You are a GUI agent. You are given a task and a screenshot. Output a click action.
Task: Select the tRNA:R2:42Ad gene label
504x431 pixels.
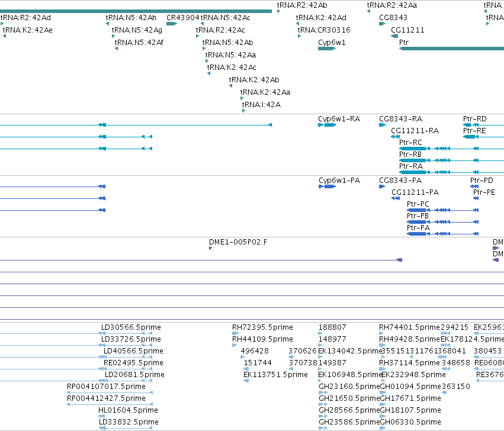[25, 18]
